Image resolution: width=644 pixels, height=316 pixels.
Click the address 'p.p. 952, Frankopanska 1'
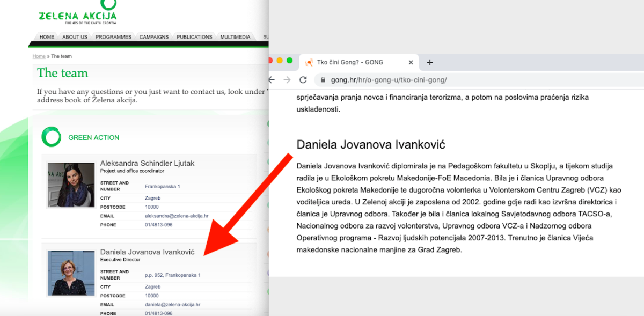pos(173,275)
